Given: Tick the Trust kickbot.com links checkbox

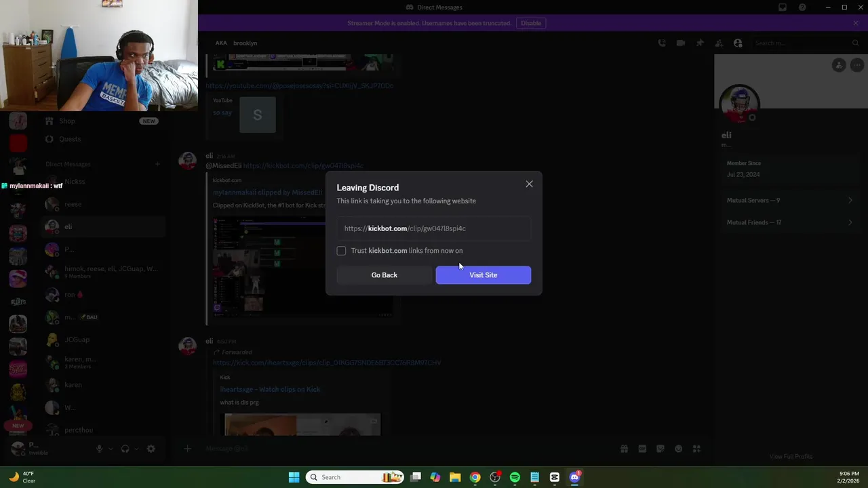Looking at the screenshot, I should pos(341,251).
